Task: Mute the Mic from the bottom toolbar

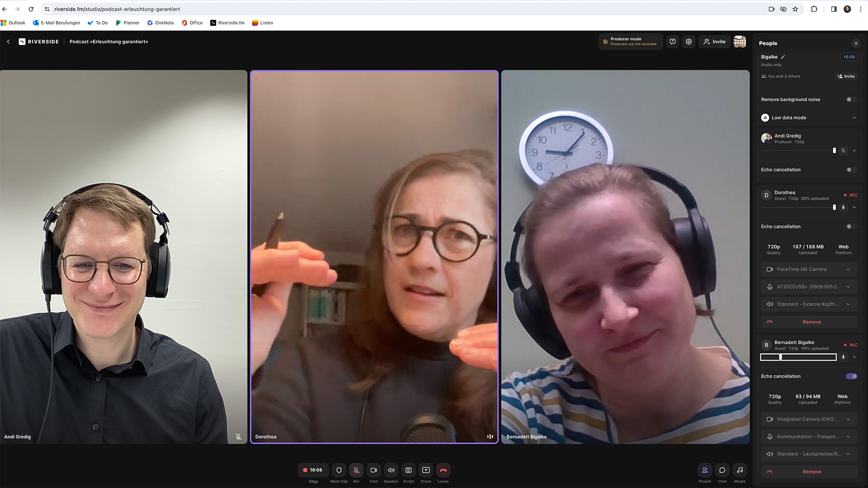Action: (356, 470)
